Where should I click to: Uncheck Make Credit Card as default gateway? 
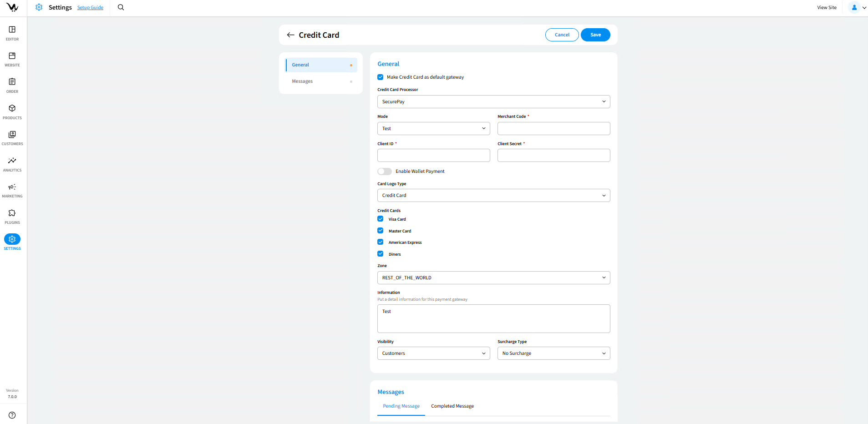pyautogui.click(x=381, y=77)
